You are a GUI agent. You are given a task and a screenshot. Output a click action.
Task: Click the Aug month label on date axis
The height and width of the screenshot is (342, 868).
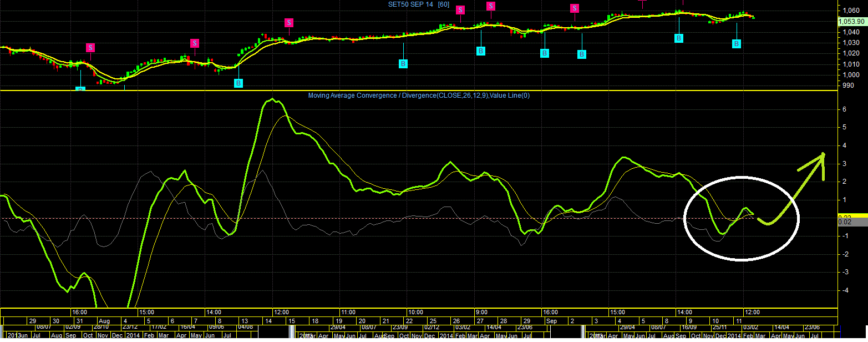[x=104, y=321]
